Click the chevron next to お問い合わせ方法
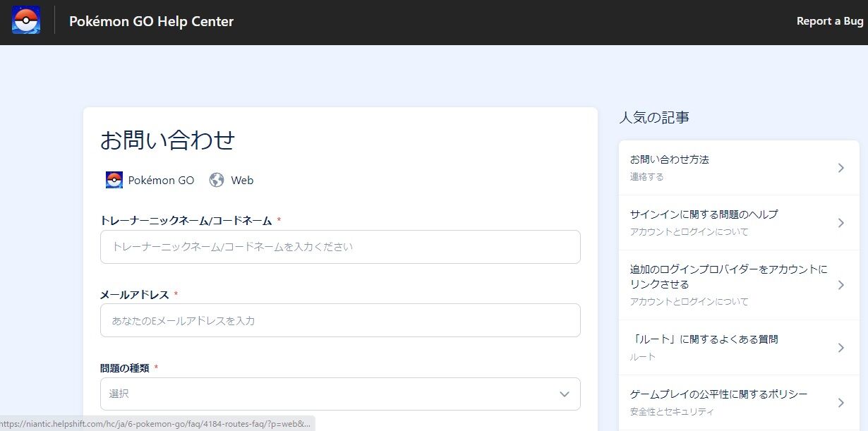Image resolution: width=868 pixels, height=431 pixels. 840,168
